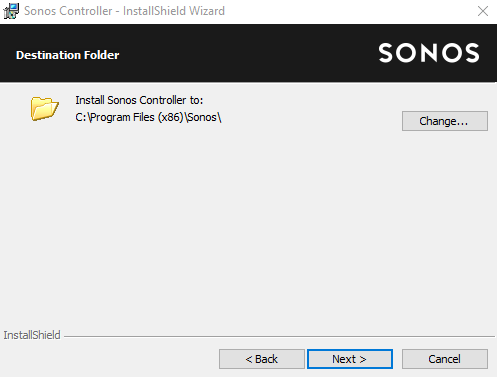The height and width of the screenshot is (377, 497).
Task: Click the yellow destination folder icon
Action: [x=45, y=108]
